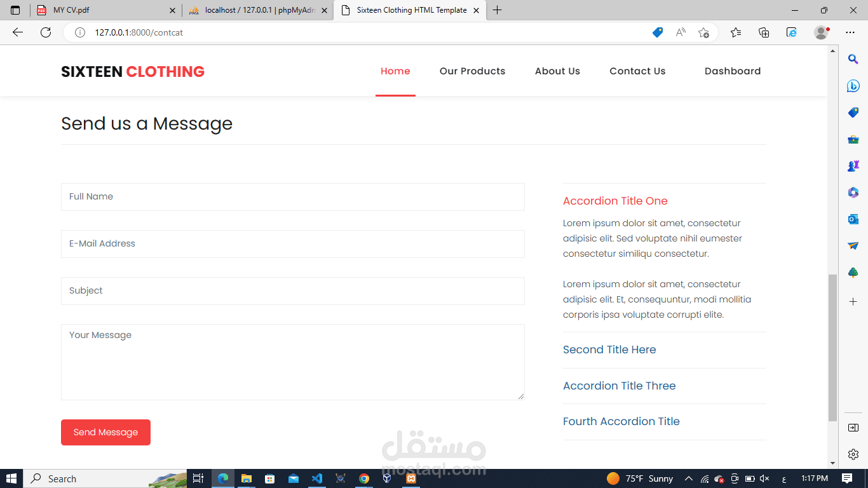Screen dimensions: 868x488
Task: Switch to the MY CV.pdf tab
Action: (106, 10)
